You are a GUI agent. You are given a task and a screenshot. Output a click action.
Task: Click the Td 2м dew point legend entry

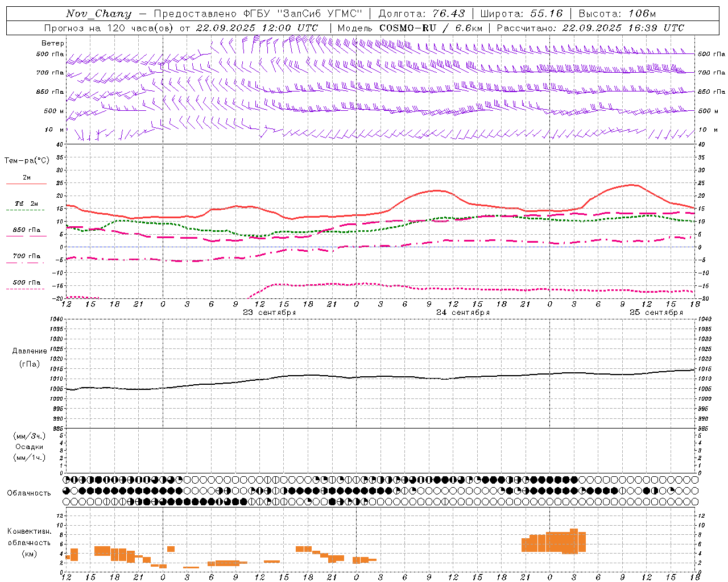(x=27, y=203)
